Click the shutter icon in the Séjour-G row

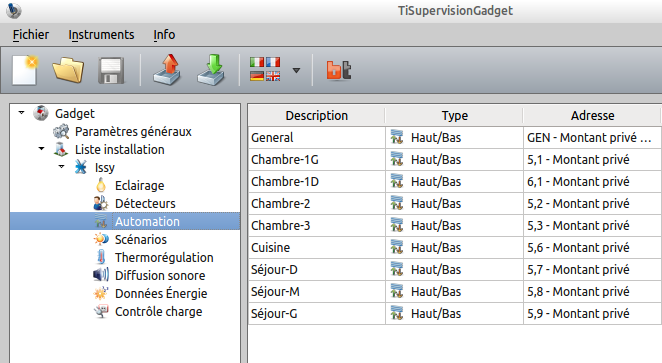pyautogui.click(x=397, y=313)
